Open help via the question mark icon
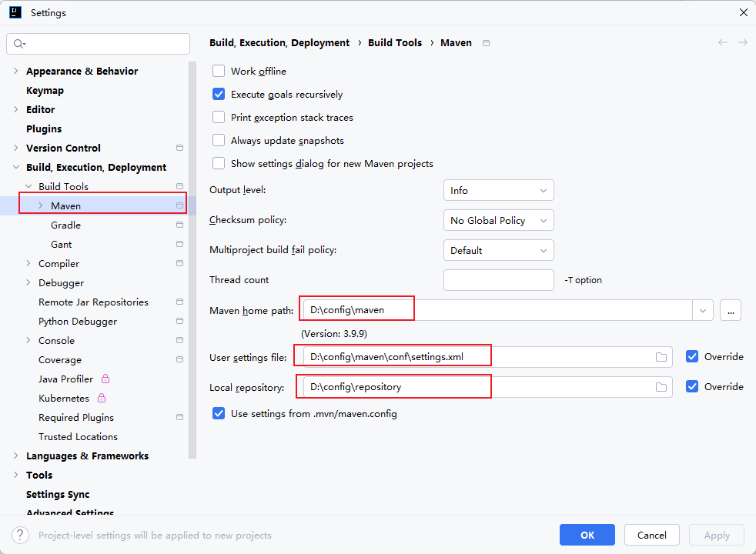Screen dimensions: 756x554 20,536
